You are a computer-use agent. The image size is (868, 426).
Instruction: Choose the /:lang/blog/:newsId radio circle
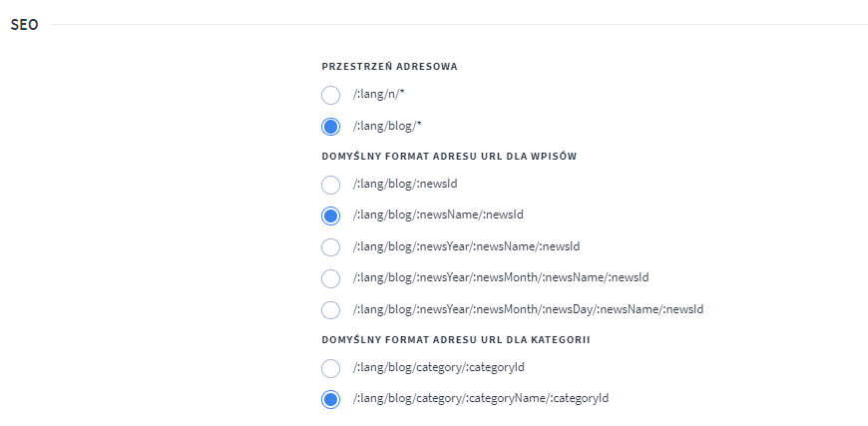pos(330,185)
